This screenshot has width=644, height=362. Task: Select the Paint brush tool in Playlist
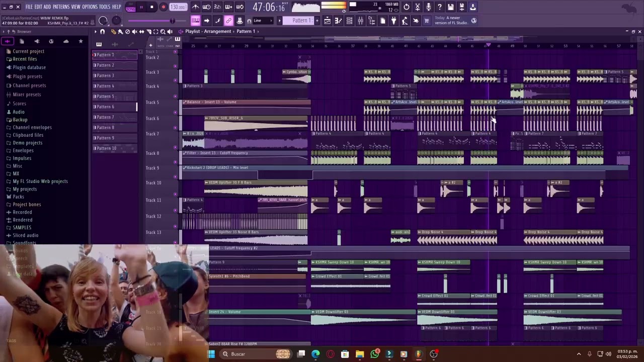(120, 32)
